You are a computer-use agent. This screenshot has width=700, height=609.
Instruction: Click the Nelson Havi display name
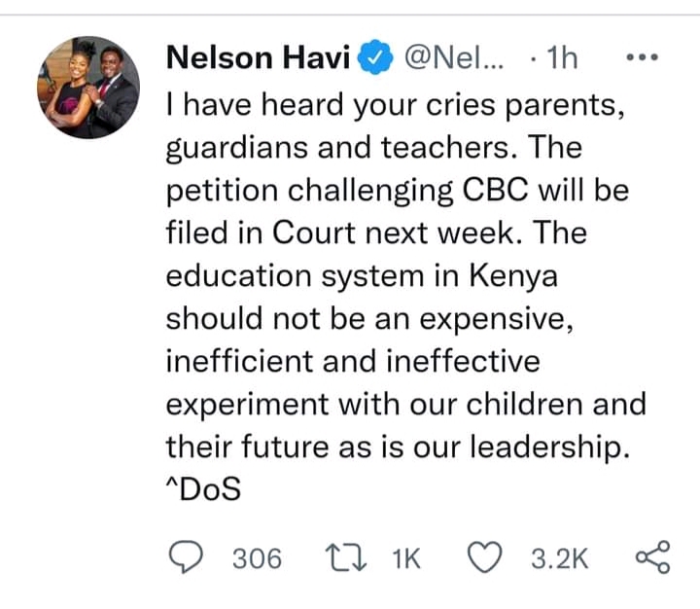(259, 58)
